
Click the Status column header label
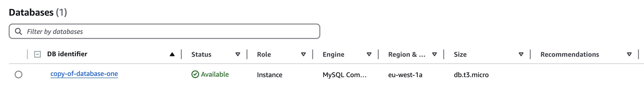click(201, 55)
